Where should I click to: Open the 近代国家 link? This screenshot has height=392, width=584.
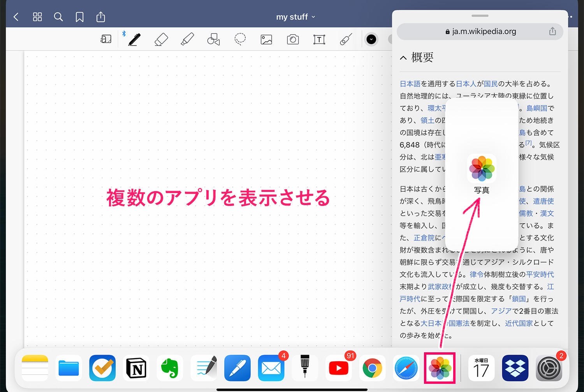[x=519, y=323]
